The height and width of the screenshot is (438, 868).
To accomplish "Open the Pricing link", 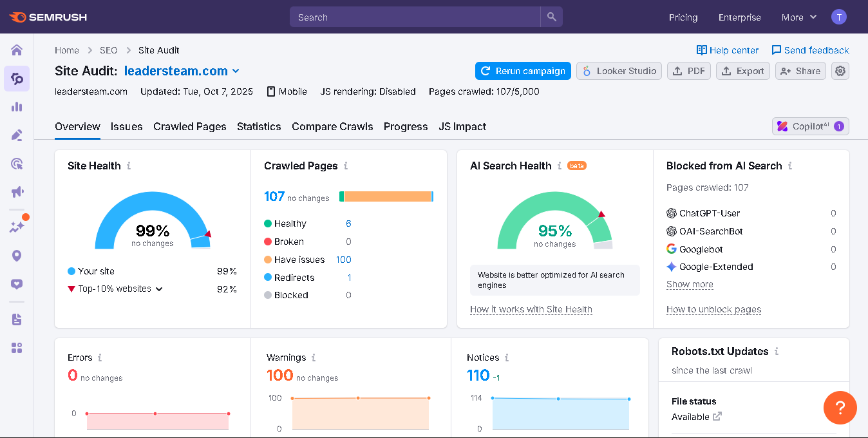I will [x=683, y=17].
